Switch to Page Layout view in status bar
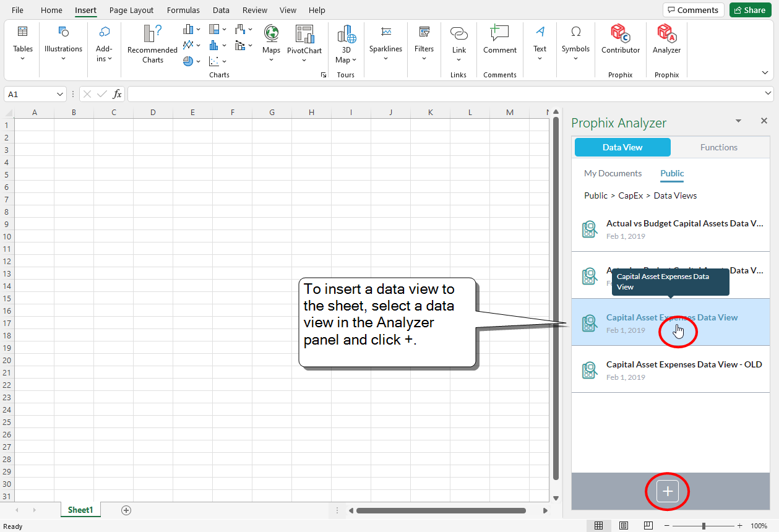779x532 pixels. coord(624,526)
